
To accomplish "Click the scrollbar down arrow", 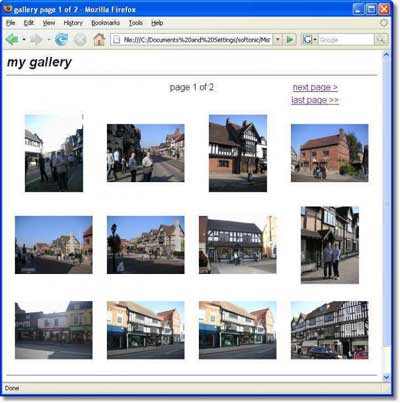I will pos(386,377).
